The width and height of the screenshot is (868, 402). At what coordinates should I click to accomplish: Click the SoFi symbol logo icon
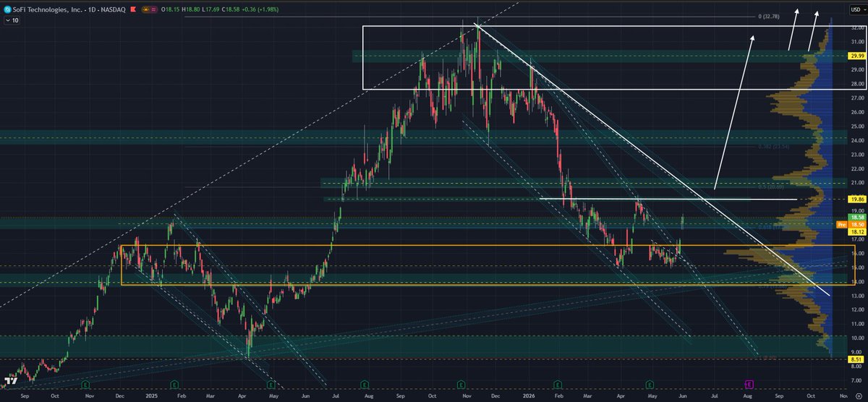7,9
